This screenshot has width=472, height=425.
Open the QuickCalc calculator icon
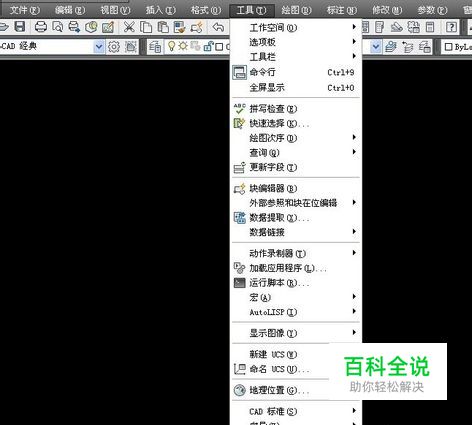pos(430,27)
